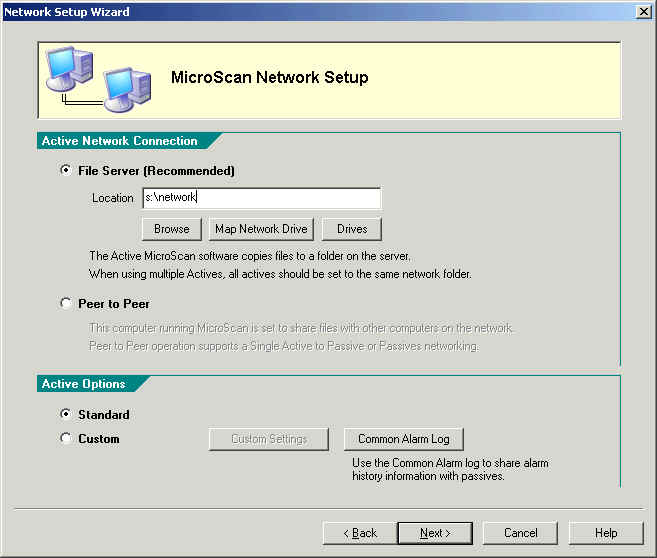Click text about multiple Actives network folder
Screen dimensions: 657x558
point(280,274)
